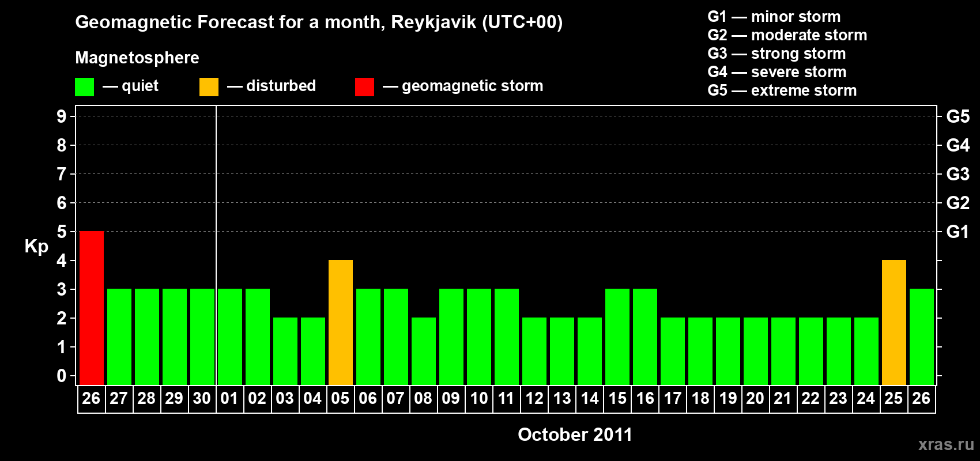Click the date label 22
The width and height of the screenshot is (980, 461).
click(x=811, y=398)
